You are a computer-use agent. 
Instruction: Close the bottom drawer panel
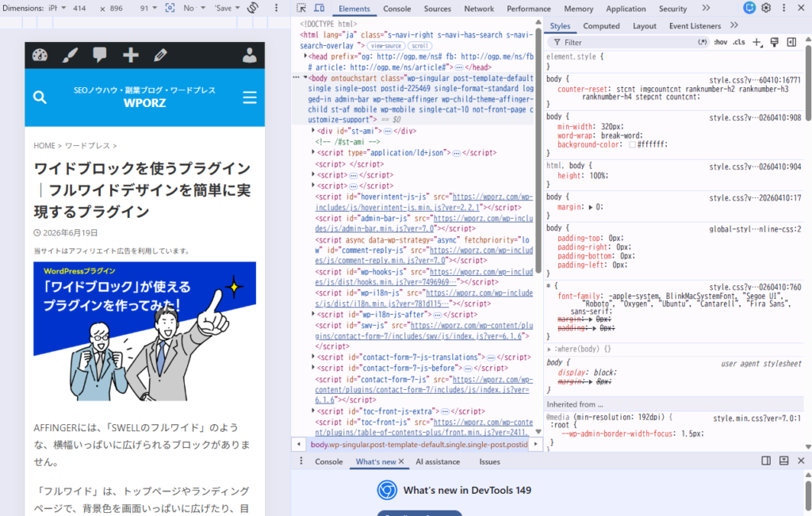tap(801, 461)
